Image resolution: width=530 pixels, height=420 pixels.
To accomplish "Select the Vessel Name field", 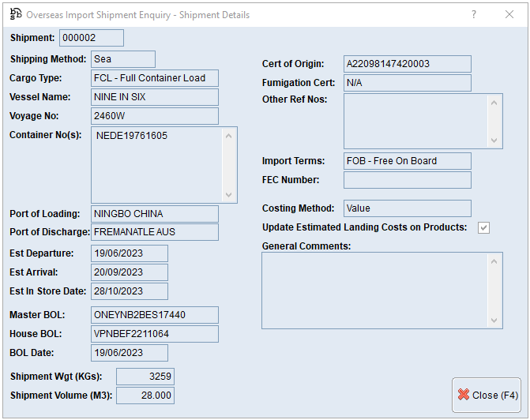I will (154, 97).
